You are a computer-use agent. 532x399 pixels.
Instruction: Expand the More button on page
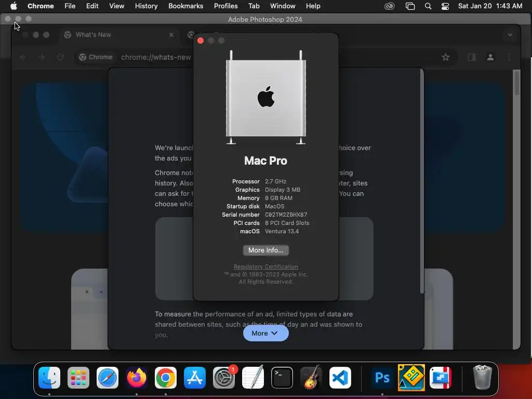(x=265, y=333)
